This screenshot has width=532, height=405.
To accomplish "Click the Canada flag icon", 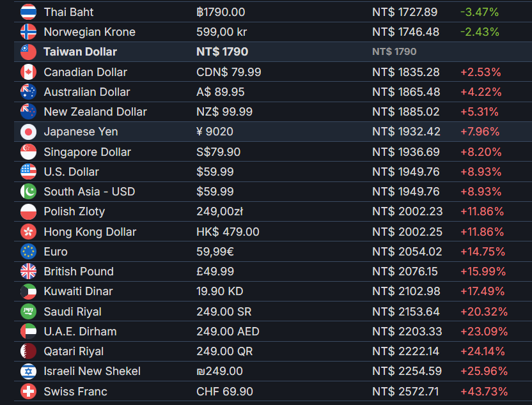I will click(29, 72).
